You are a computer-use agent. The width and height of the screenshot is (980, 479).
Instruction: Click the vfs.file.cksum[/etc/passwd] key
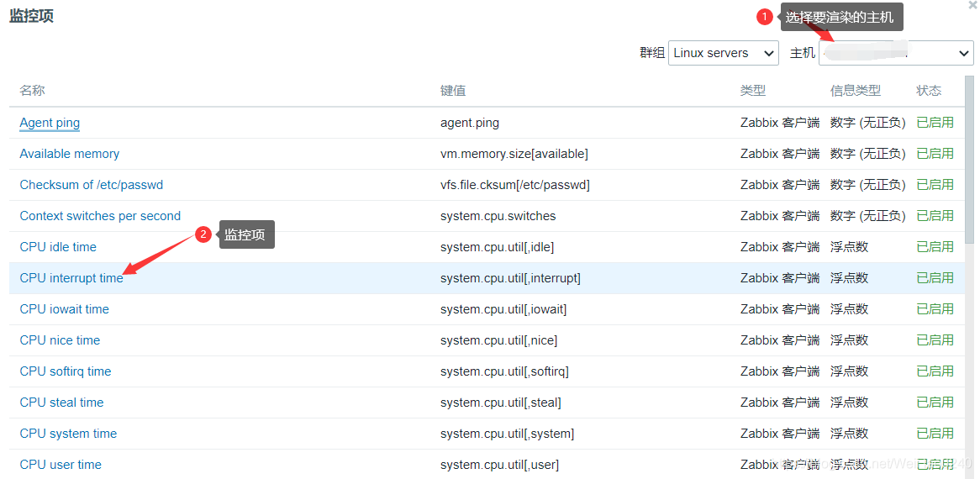(515, 185)
